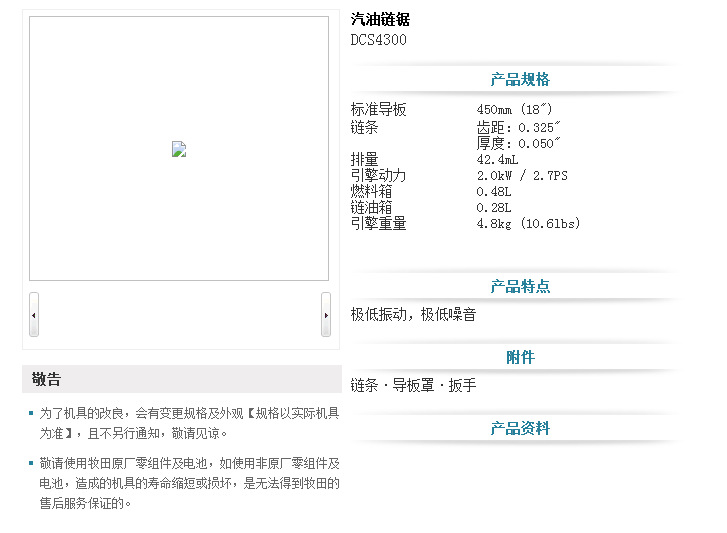
Task: Click the first blue bullet under 敬告
Action: [x=31, y=413]
